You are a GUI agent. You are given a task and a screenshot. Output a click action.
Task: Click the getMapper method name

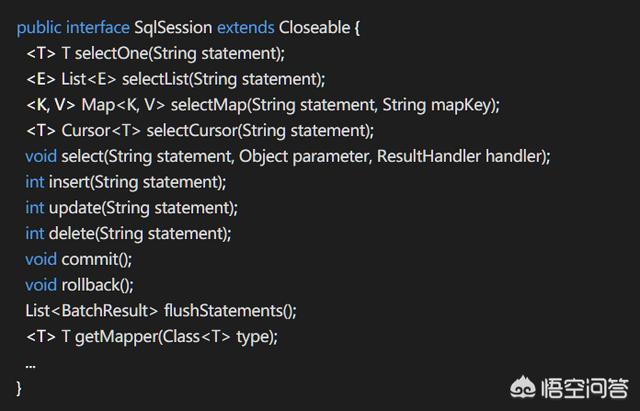click(x=116, y=337)
